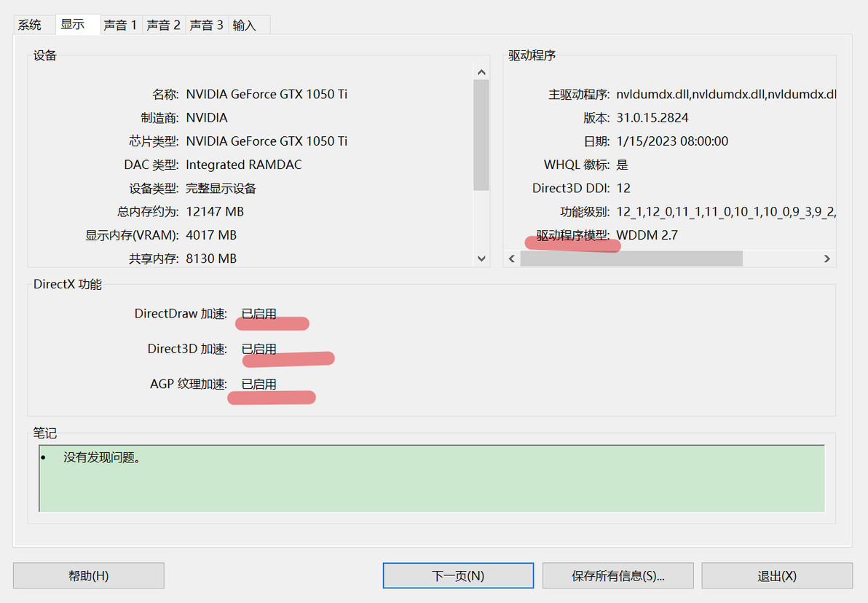
Task: Click 保存所有信息(S)... button
Action: point(618,576)
